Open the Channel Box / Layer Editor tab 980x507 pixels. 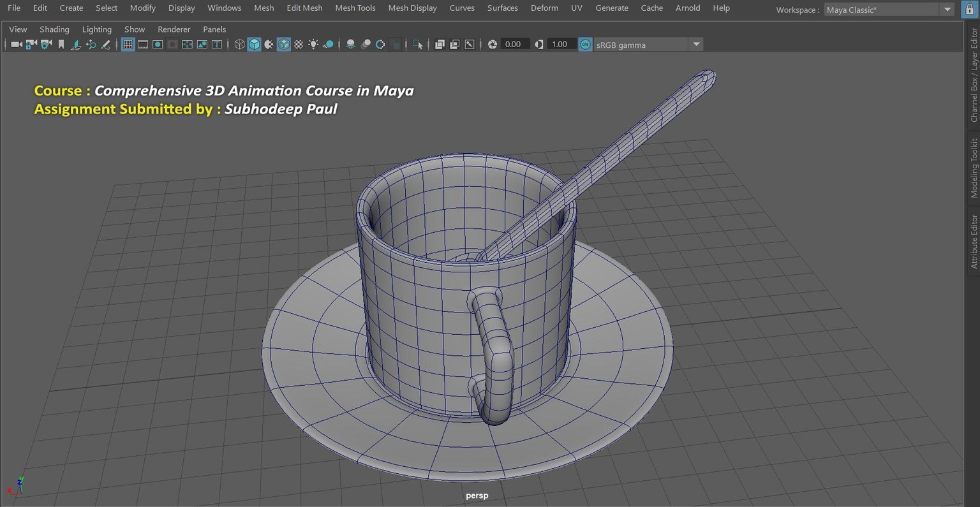click(x=974, y=75)
